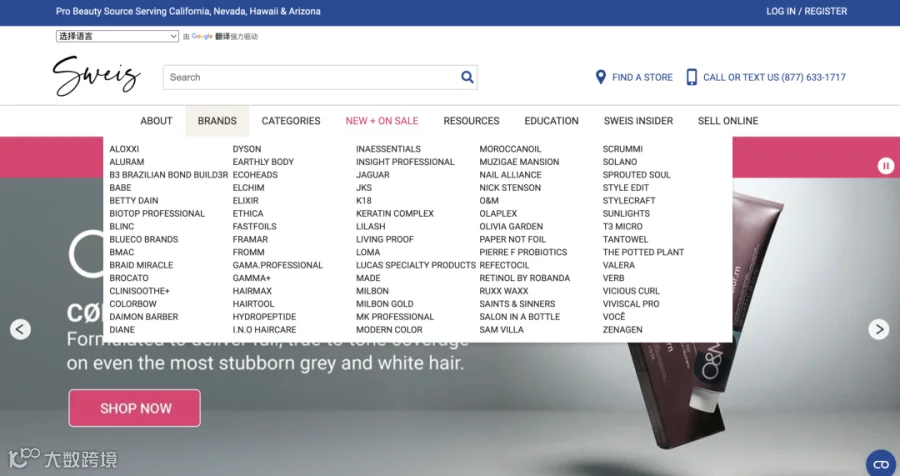This screenshot has width=900, height=476.
Task: Select MOROCCANOIL brand
Action: click(x=510, y=149)
